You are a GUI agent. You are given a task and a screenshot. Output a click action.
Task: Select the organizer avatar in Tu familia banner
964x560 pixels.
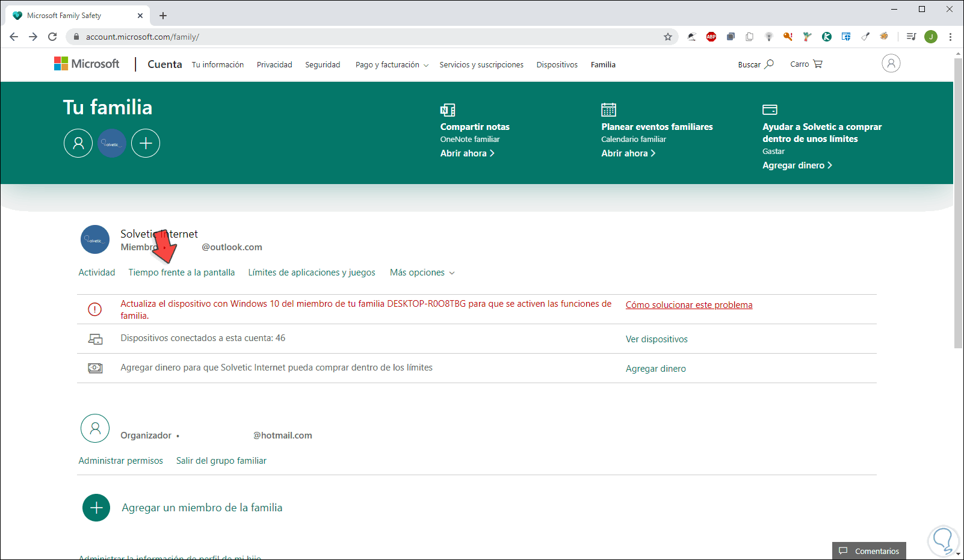[x=78, y=143]
